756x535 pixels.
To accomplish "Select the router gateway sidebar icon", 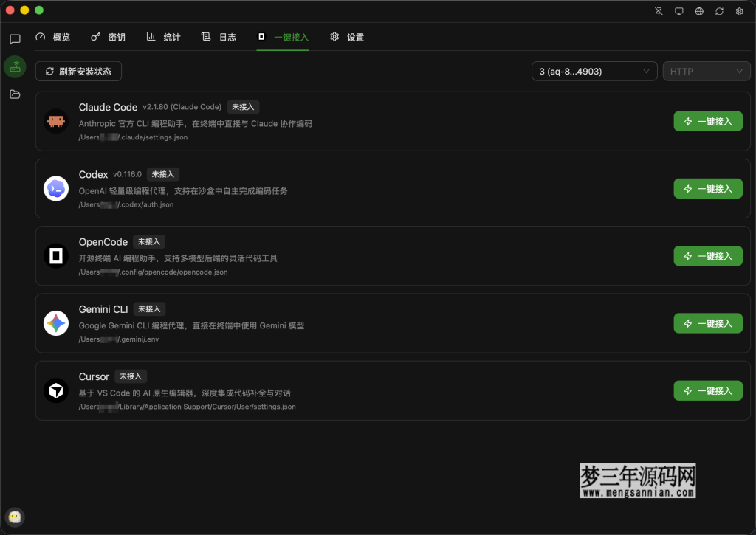I will pos(15,66).
